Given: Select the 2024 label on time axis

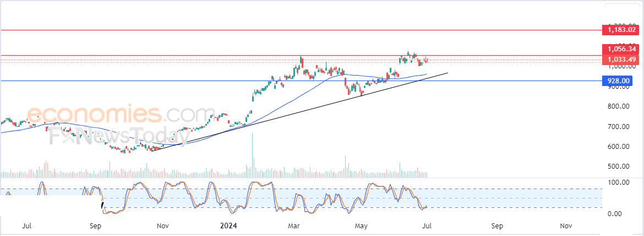Looking at the screenshot, I should point(228,226).
